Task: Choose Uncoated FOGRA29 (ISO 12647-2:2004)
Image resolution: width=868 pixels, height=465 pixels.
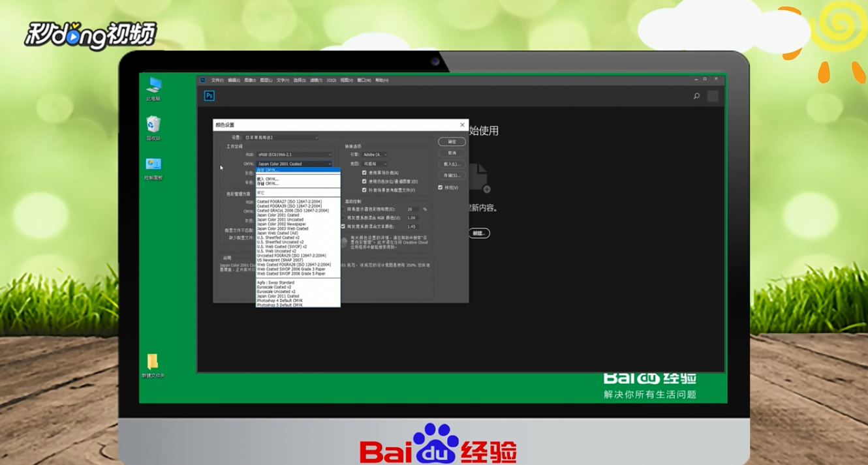Action: (x=298, y=256)
